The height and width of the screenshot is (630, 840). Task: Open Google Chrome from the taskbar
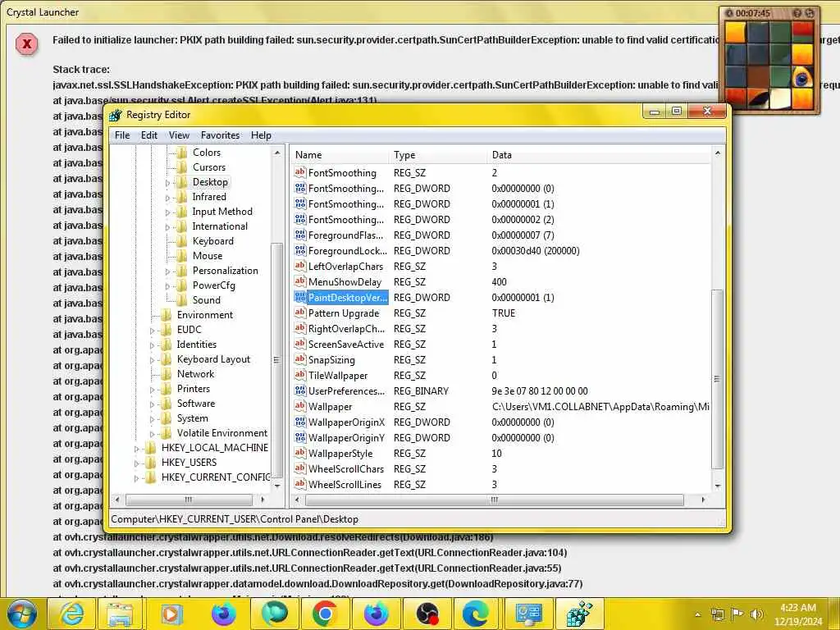tap(325, 614)
